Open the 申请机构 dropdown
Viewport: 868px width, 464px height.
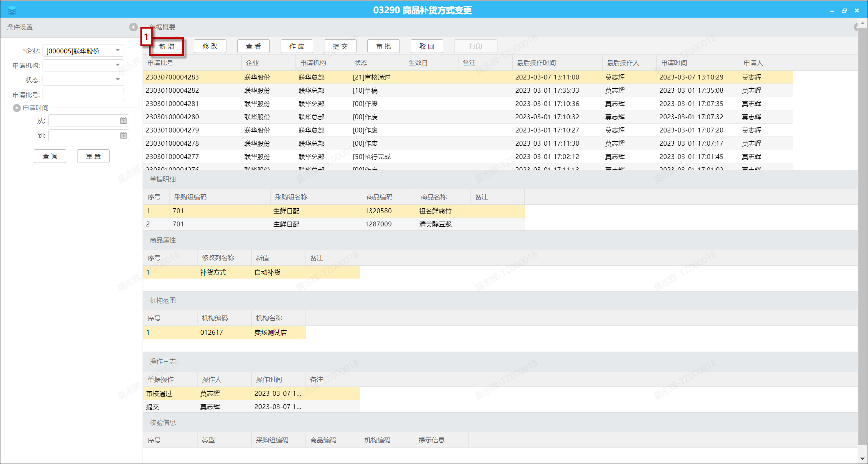[x=118, y=65]
